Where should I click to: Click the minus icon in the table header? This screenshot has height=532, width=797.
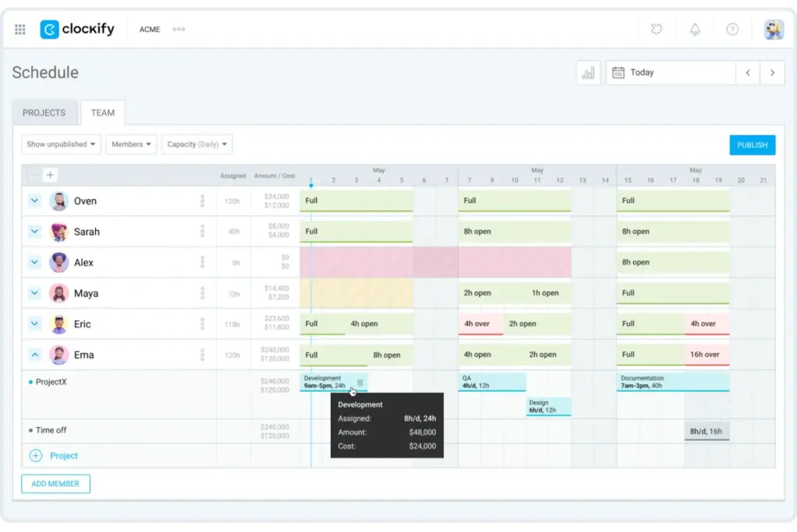click(34, 175)
